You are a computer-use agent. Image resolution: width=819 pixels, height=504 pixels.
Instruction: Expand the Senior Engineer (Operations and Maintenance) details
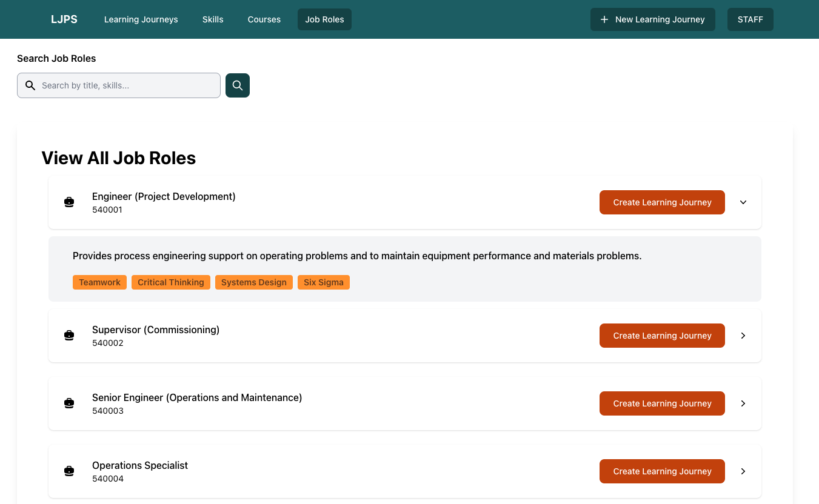pos(743,403)
